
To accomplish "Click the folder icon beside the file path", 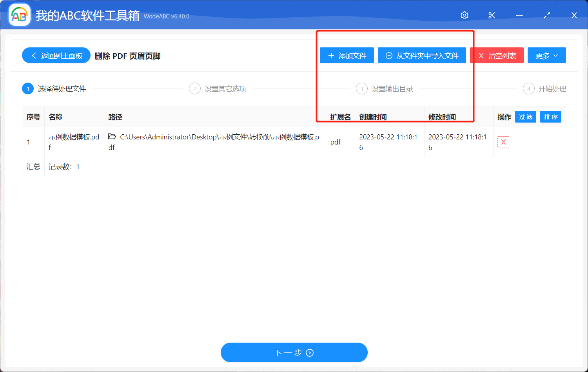I will pyautogui.click(x=112, y=137).
